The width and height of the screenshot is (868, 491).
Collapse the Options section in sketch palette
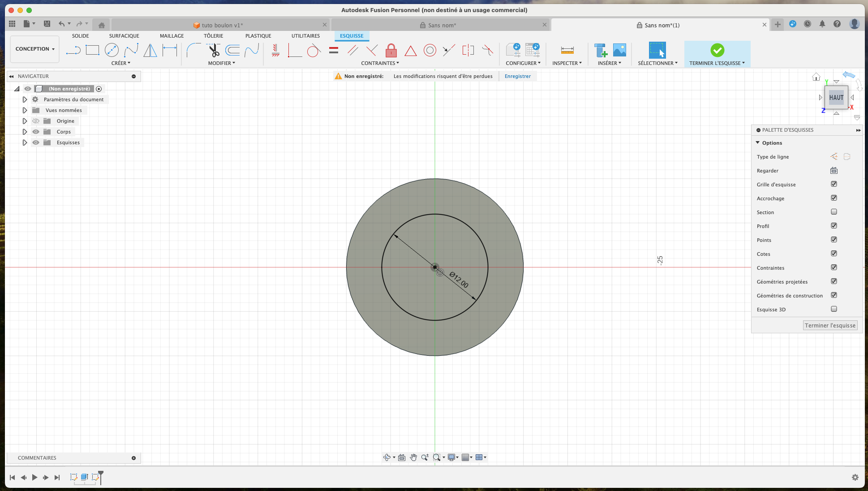[x=758, y=143]
